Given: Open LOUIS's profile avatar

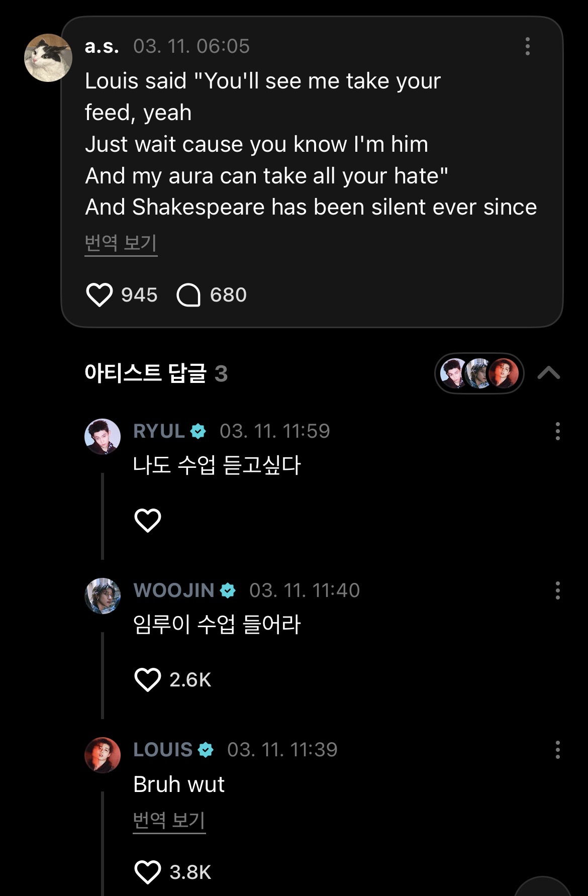Looking at the screenshot, I should [103, 755].
